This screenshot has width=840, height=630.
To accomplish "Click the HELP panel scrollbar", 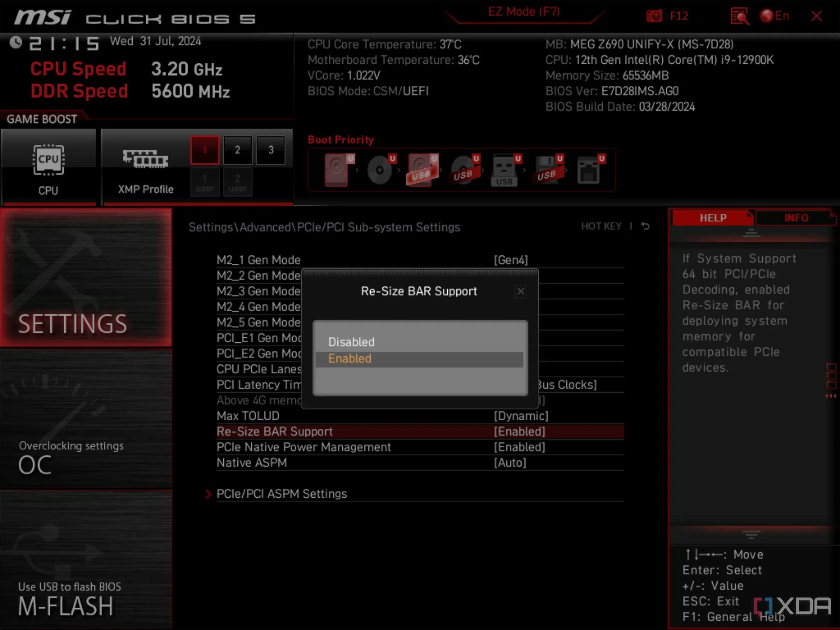I will click(751, 233).
